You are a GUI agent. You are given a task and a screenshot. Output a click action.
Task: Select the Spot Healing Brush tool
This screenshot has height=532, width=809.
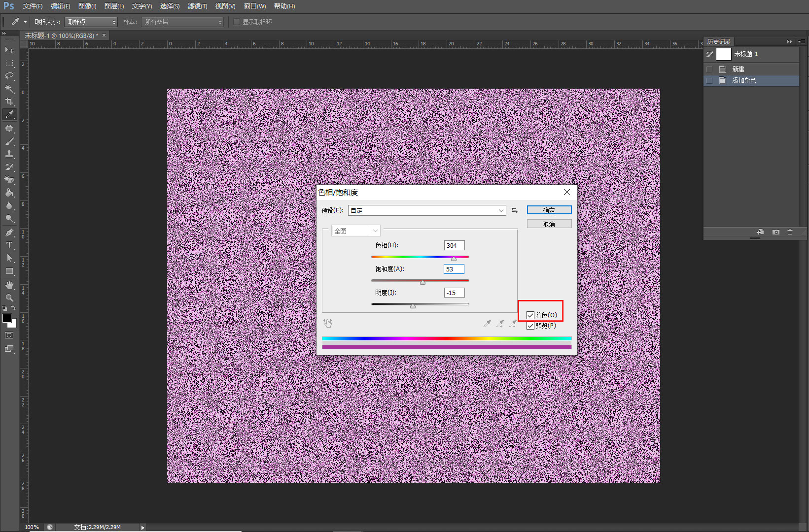tap(9, 129)
